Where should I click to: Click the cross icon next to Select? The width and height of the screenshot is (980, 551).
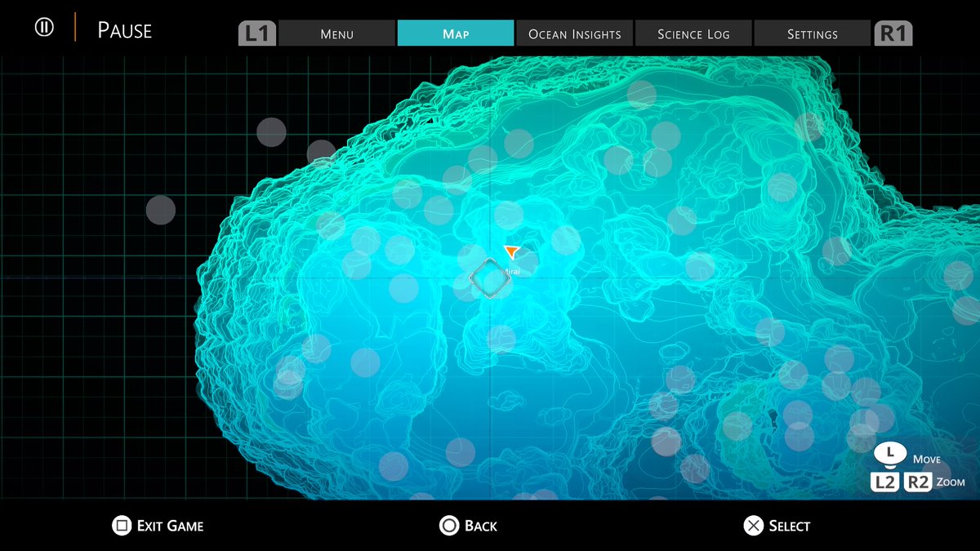click(x=753, y=526)
